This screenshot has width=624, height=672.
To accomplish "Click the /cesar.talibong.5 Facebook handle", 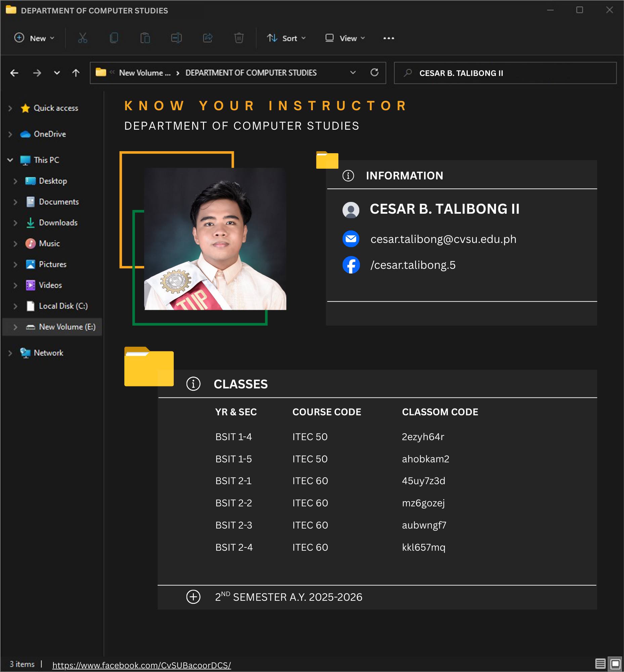I will [x=413, y=265].
